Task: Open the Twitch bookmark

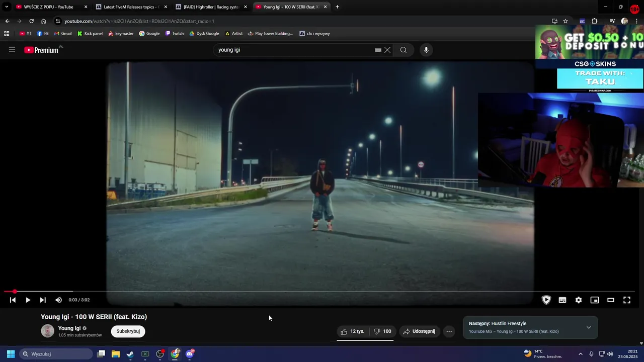Action: 175,34
